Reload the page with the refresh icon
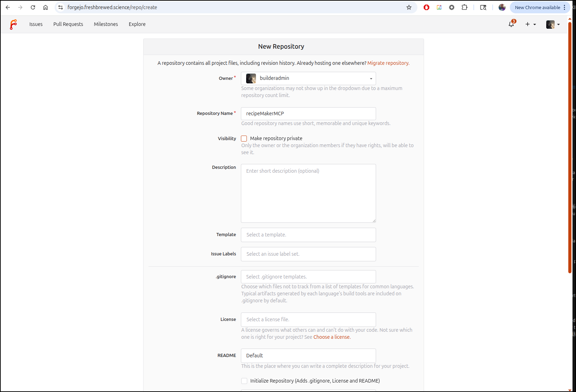The width and height of the screenshot is (576, 392). tap(33, 7)
